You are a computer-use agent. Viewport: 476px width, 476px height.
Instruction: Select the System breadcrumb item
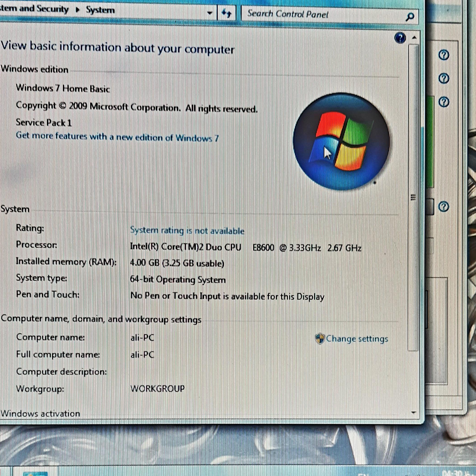(100, 11)
